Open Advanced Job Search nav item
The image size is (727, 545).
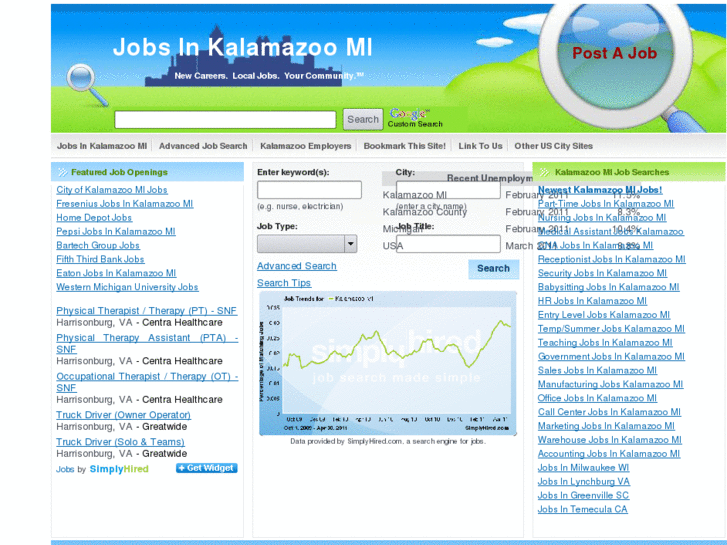203,146
